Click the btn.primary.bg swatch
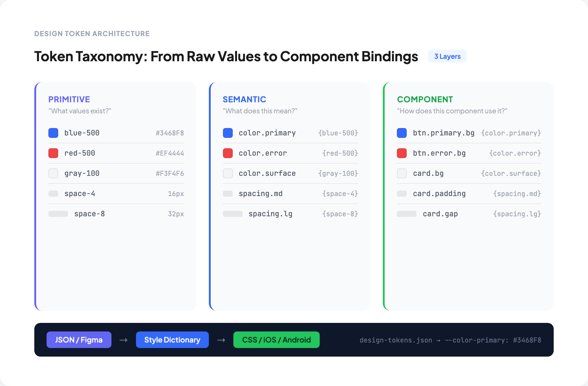Image resolution: width=588 pixels, height=386 pixels. pyautogui.click(x=402, y=133)
